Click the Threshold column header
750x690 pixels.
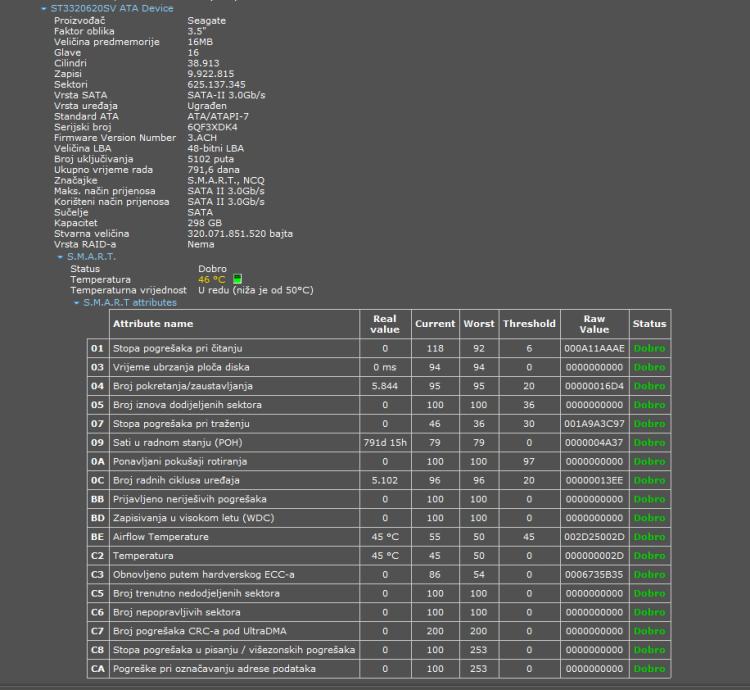pyautogui.click(x=529, y=324)
